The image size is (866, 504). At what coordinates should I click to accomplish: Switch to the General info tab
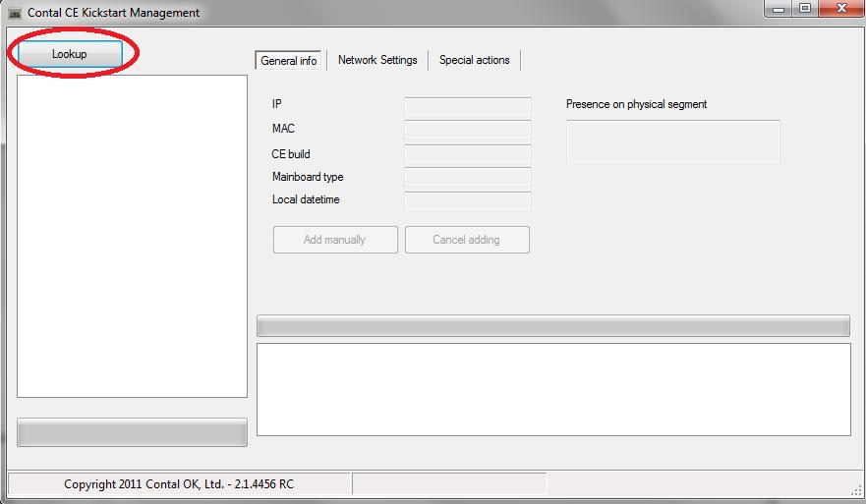click(x=288, y=60)
